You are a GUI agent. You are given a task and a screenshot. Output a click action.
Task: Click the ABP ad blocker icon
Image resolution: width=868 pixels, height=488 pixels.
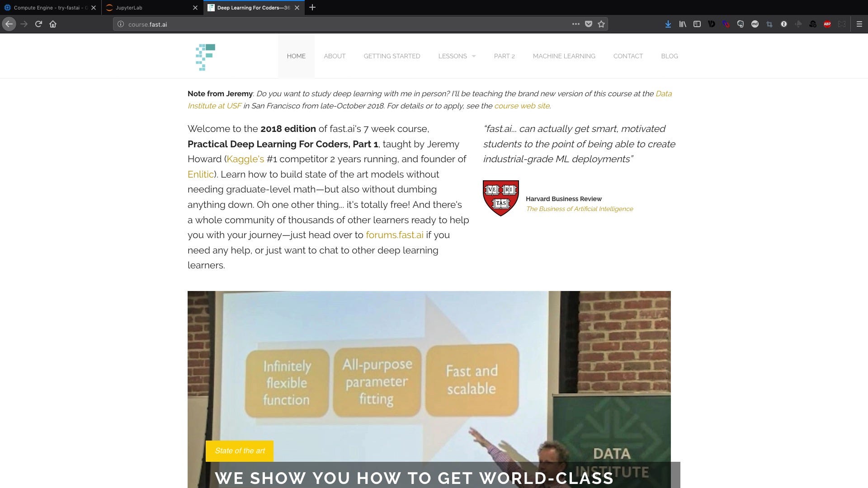(827, 24)
